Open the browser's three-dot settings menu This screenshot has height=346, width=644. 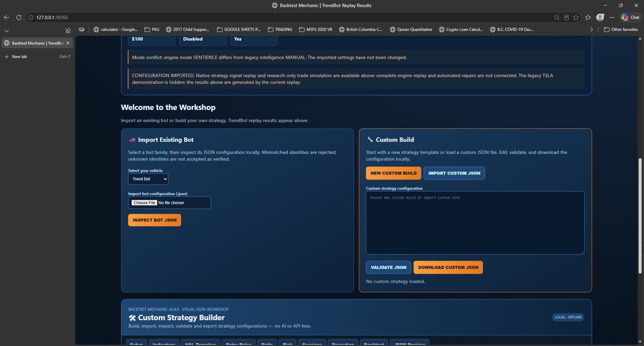coord(612,17)
